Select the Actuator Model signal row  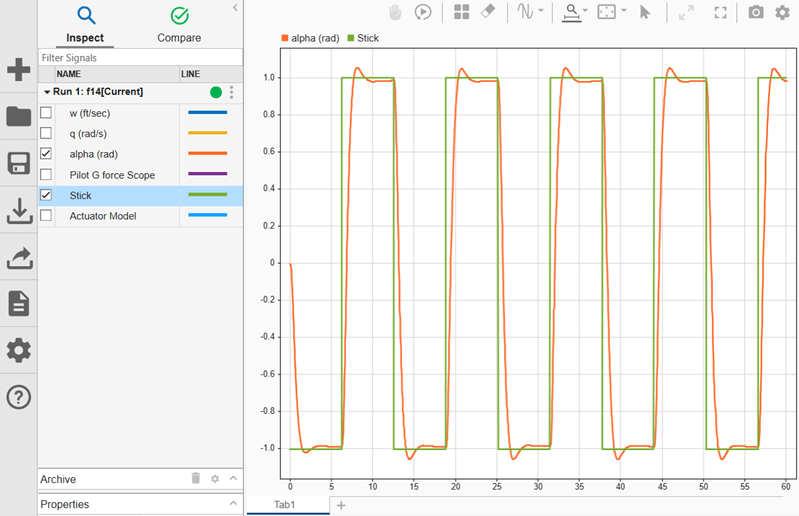point(141,216)
